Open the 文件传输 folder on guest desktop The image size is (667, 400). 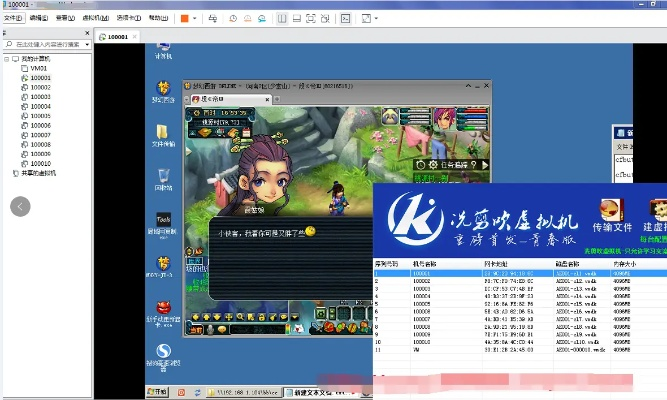pos(163,136)
